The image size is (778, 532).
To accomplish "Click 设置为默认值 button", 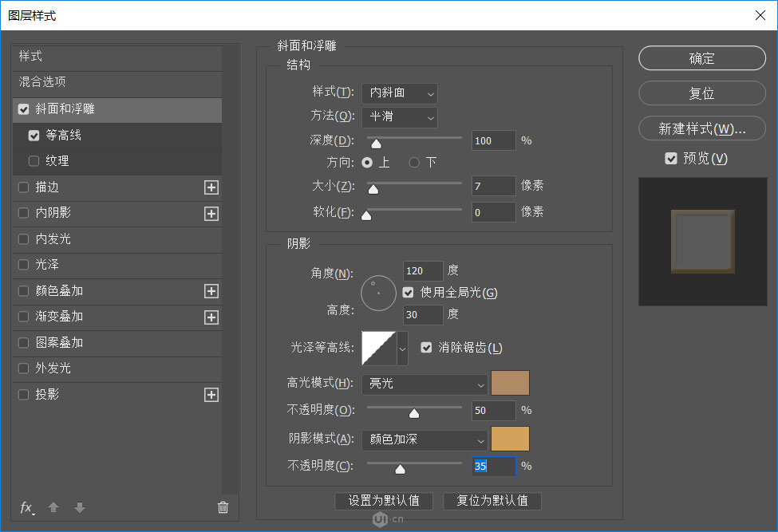I will tap(384, 501).
